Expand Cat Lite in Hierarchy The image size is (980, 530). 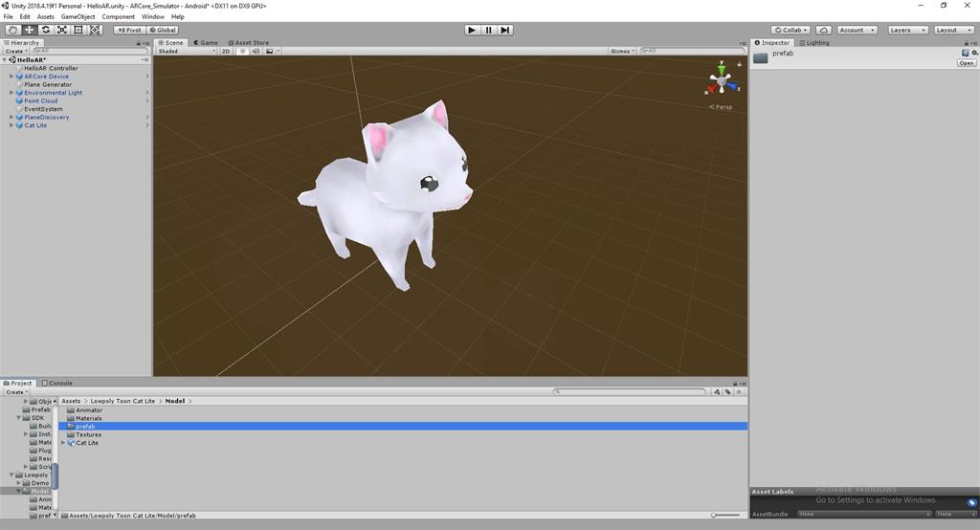tap(11, 125)
